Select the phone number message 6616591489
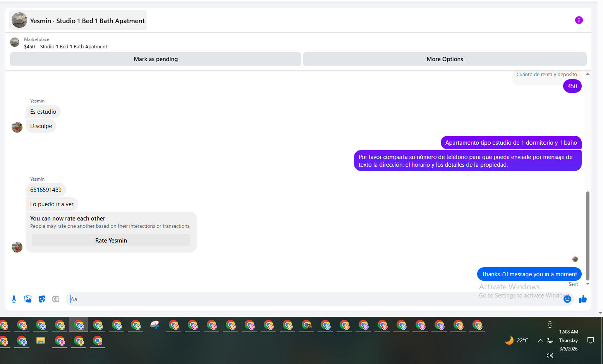The height and width of the screenshot is (364, 603). coord(46,190)
